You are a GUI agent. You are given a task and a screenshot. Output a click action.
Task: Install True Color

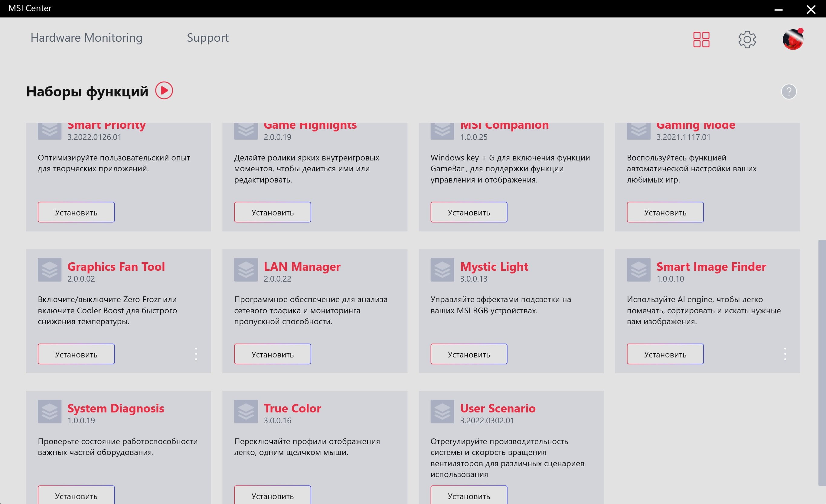click(x=273, y=495)
